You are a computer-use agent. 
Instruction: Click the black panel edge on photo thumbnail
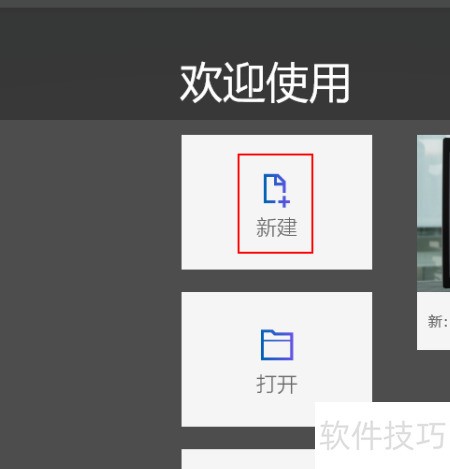(x=446, y=213)
